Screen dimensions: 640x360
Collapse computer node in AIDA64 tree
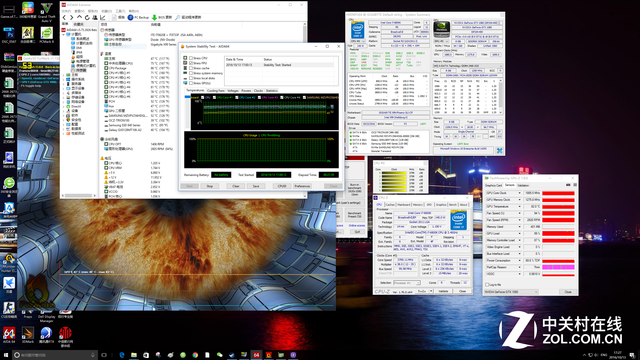click(64, 35)
